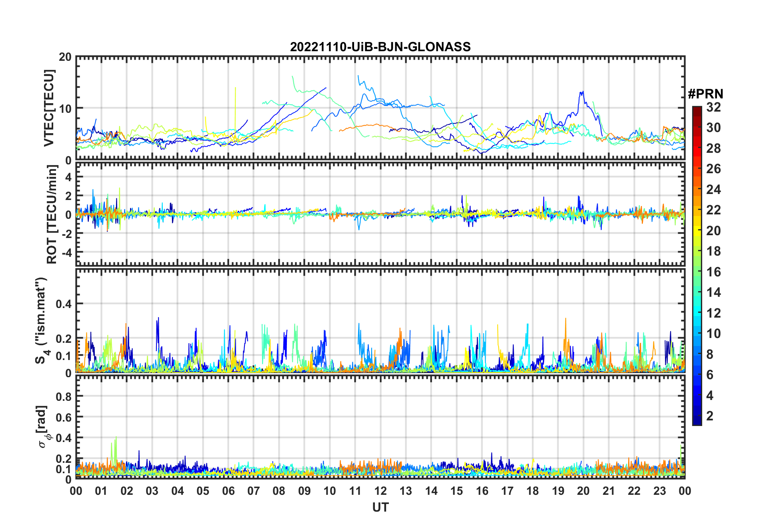Screen dimensions: 761x532
Task: Click the S4 axis tick label 0.4
Action: [x=64, y=304]
